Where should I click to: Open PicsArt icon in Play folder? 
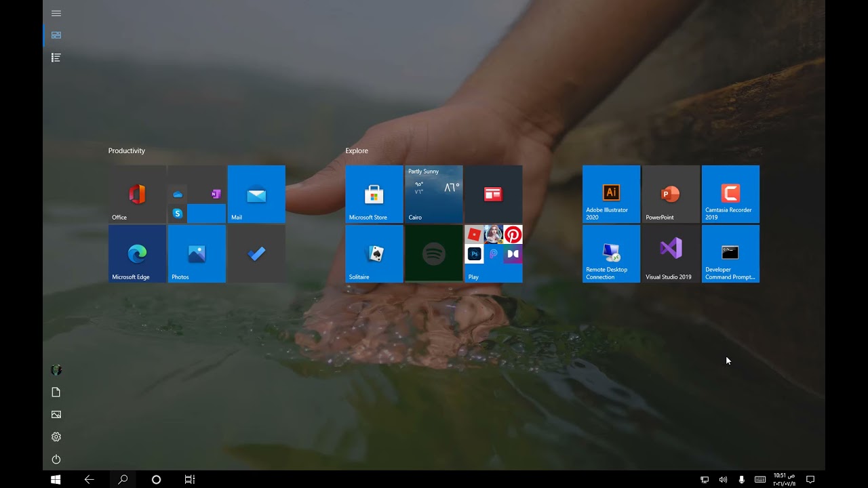click(x=494, y=254)
